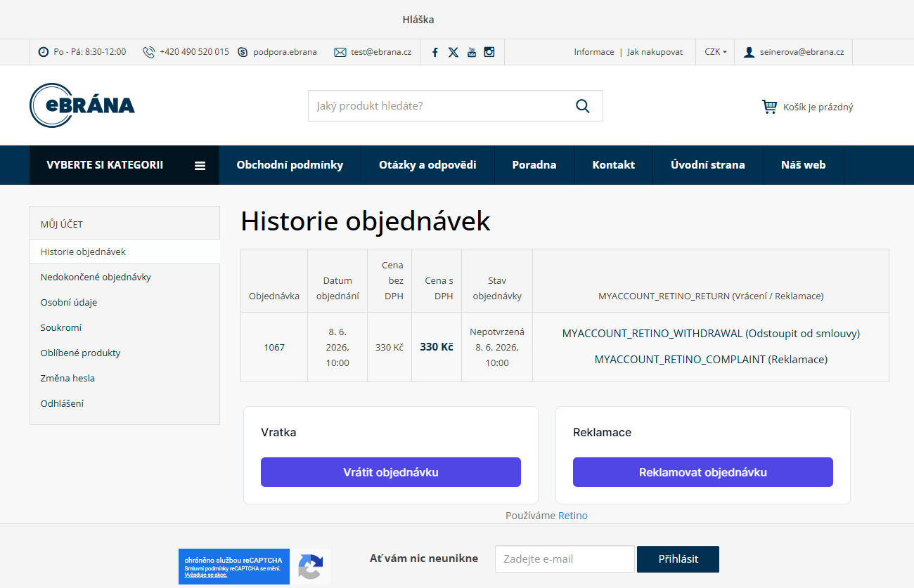Open Náš web menu item

tap(804, 165)
